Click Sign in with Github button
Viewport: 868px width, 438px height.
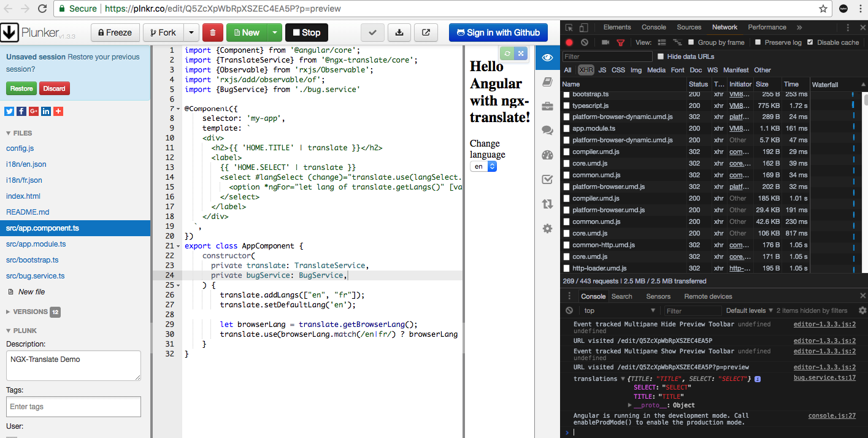498,33
